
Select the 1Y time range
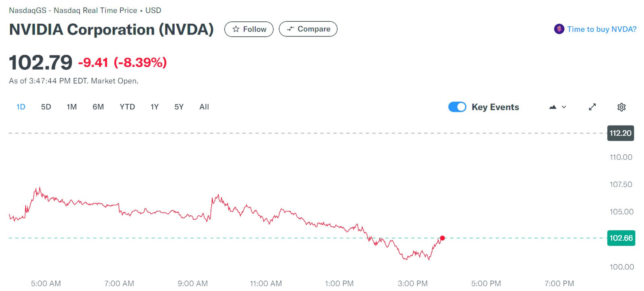(x=155, y=107)
